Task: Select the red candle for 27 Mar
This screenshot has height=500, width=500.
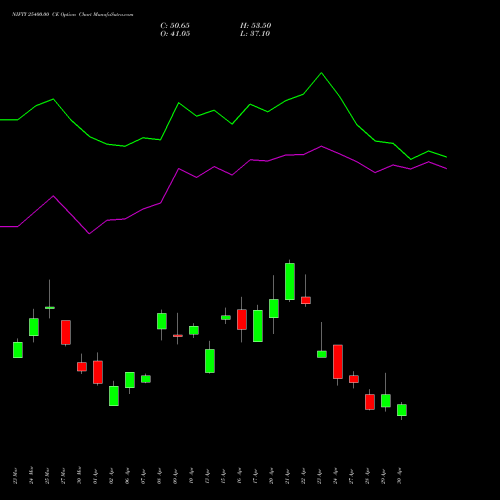Action: (66, 332)
